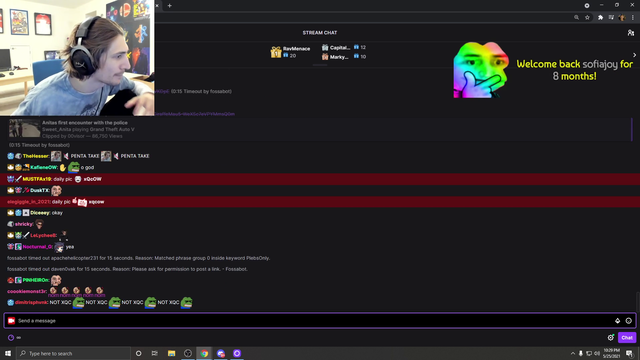
Task: Open the chat app icon beside Chrome on the taskbar
Action: click(x=221, y=353)
